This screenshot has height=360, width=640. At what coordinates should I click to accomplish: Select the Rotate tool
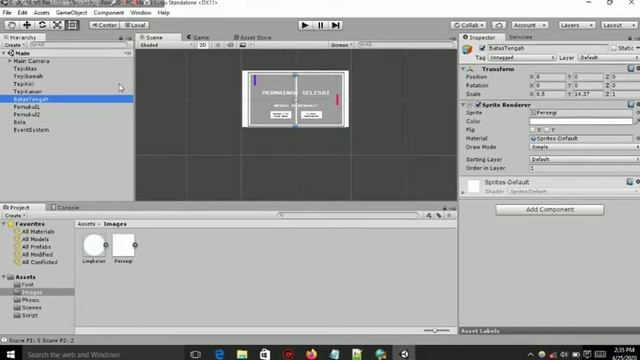(x=42, y=25)
